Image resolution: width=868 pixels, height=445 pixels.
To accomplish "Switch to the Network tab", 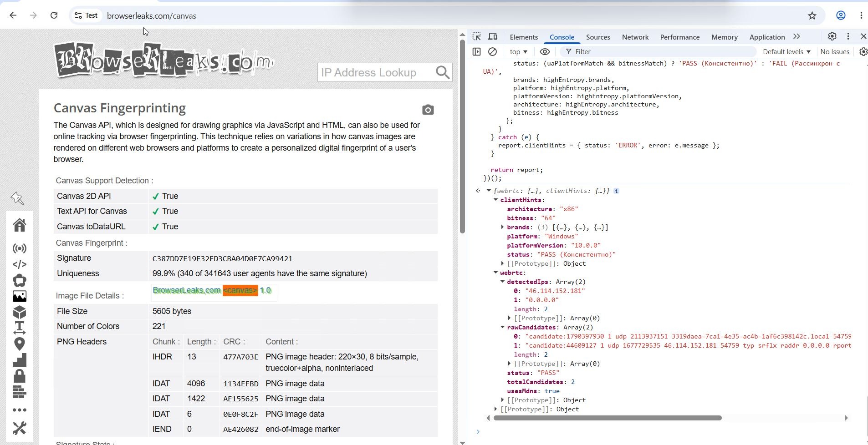I will tap(635, 37).
